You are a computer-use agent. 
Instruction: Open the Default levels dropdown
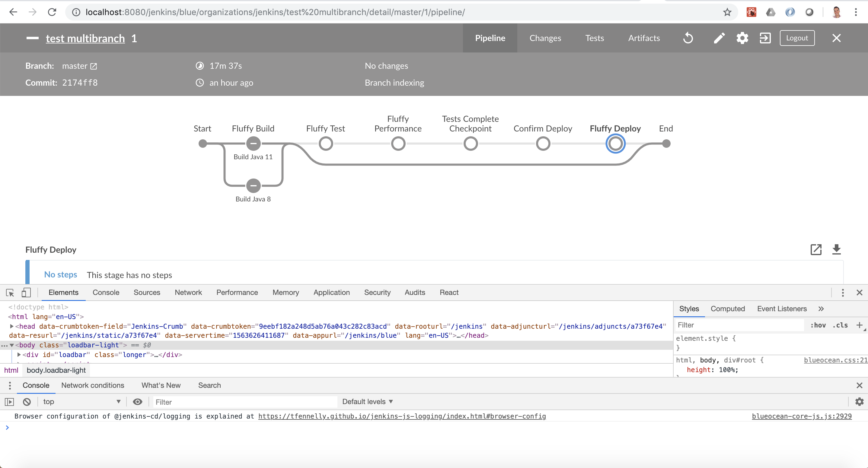[x=367, y=402]
